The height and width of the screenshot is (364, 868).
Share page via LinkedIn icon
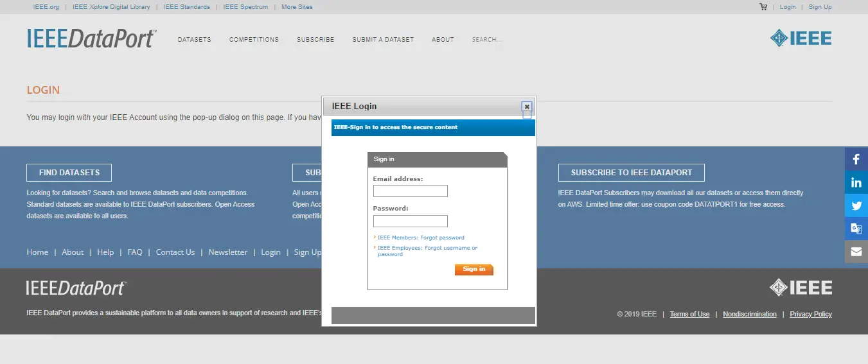click(856, 182)
